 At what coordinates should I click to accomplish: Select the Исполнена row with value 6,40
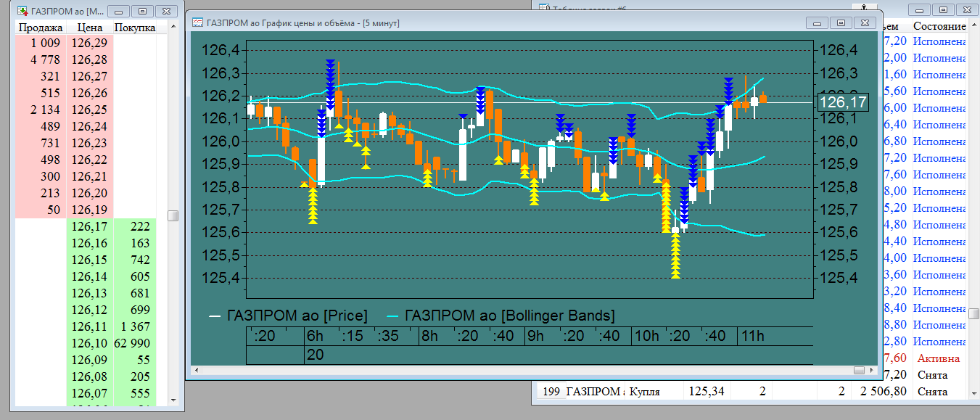tap(925, 125)
